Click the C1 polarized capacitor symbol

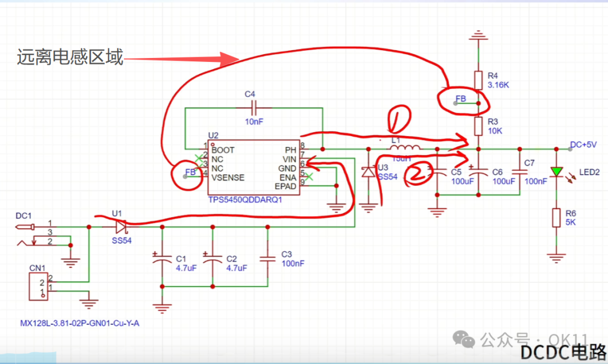coord(162,259)
